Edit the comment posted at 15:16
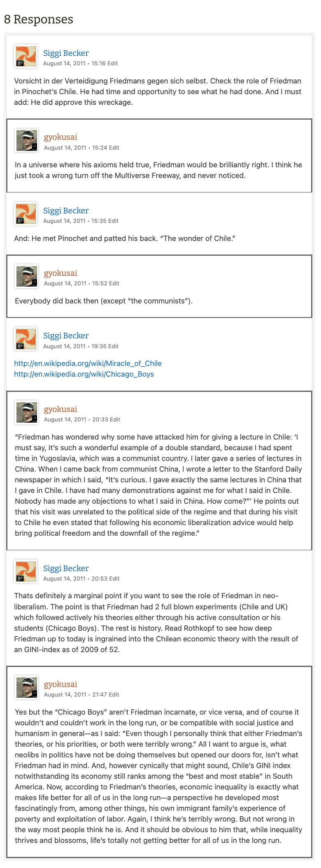The image size is (321, 868). click(112, 63)
